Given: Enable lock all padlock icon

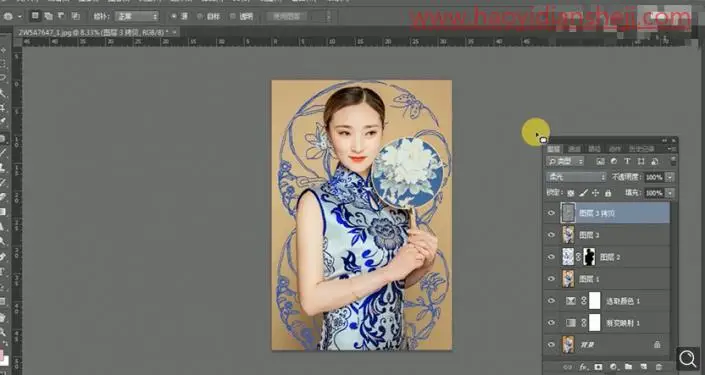Looking at the screenshot, I should pos(608,193).
